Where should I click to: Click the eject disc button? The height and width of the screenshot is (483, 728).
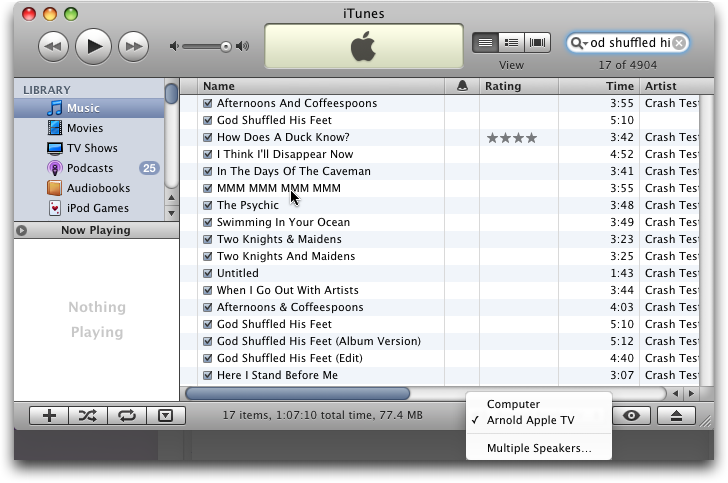[x=676, y=416]
